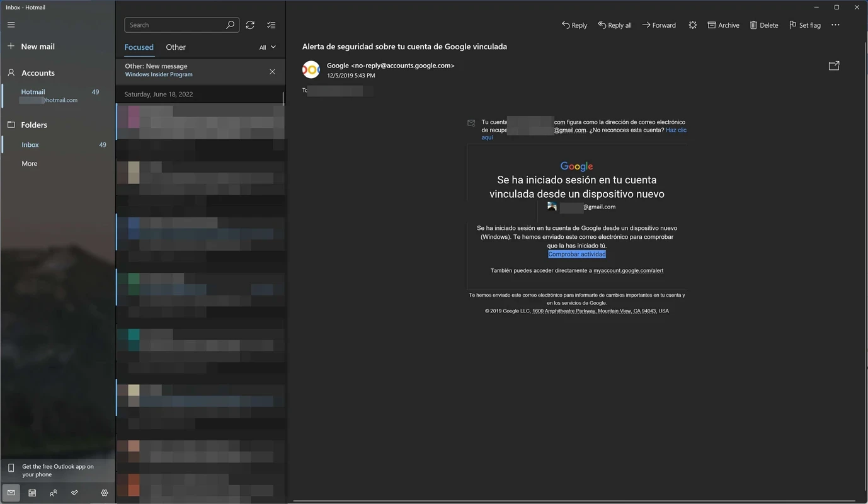868x504 pixels.
Task: Open the All filter dropdown
Action: pos(268,47)
